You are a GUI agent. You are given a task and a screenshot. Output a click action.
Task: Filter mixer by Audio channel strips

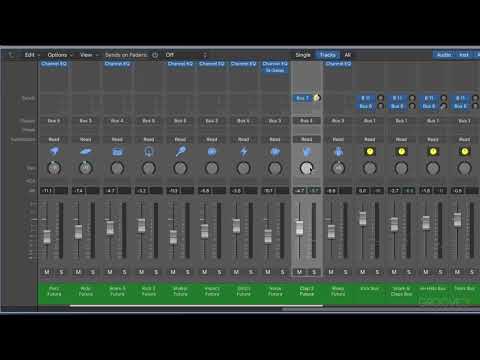point(444,55)
